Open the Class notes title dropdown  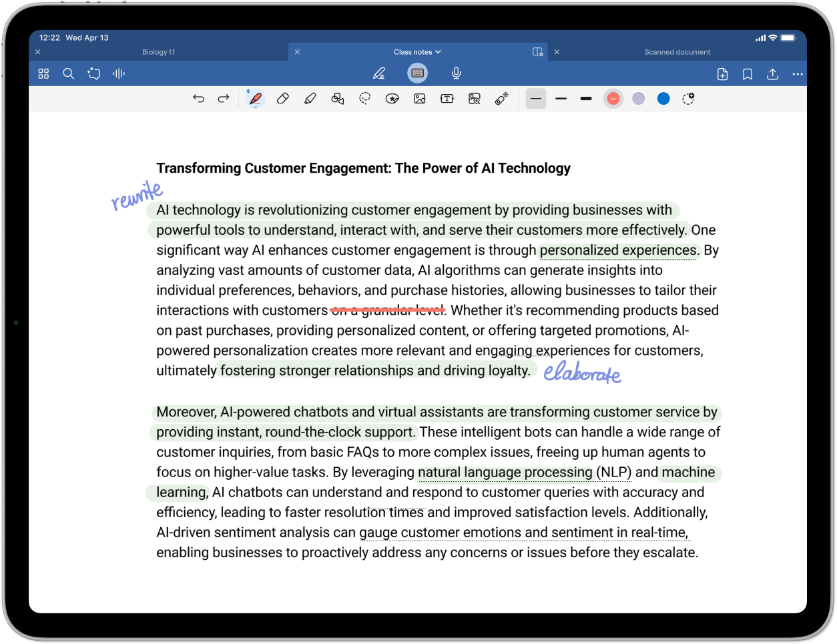tap(417, 51)
